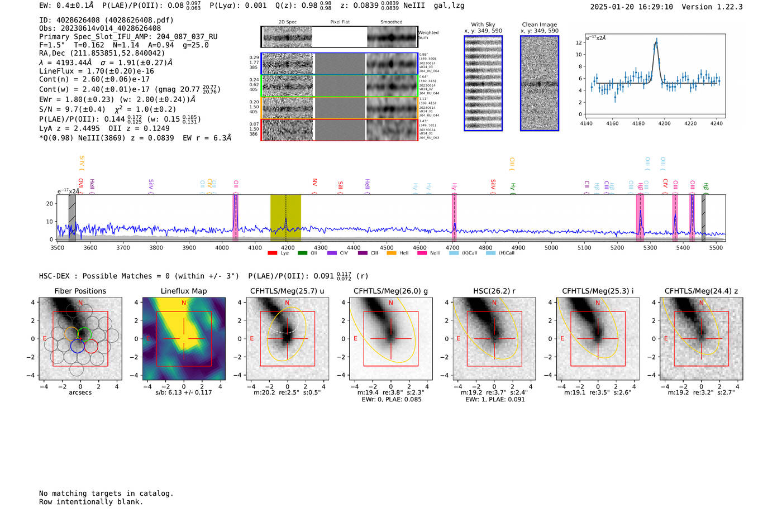782x532 pixels.
Task: Open the Lineflux Map panel
Action: click(184, 338)
